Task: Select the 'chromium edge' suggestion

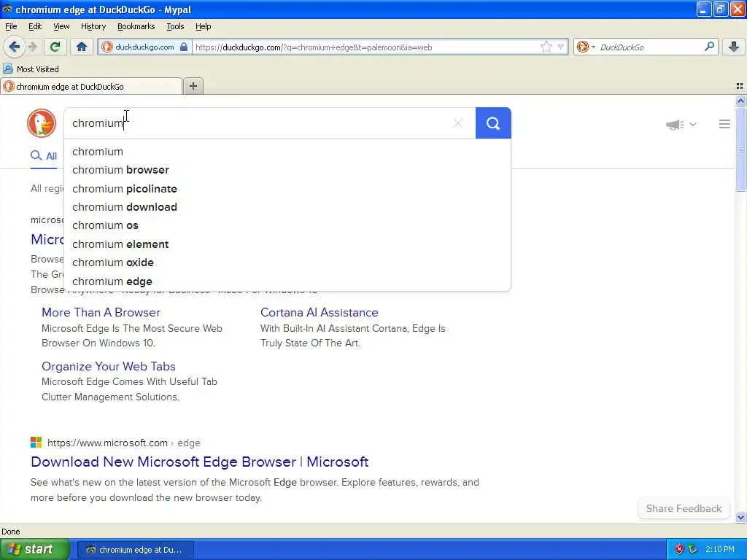Action: [287, 281]
